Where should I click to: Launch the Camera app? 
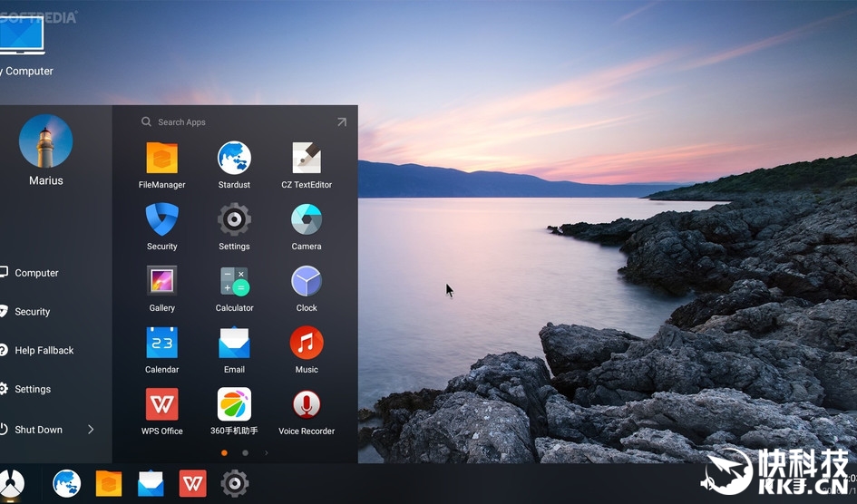[x=307, y=220]
